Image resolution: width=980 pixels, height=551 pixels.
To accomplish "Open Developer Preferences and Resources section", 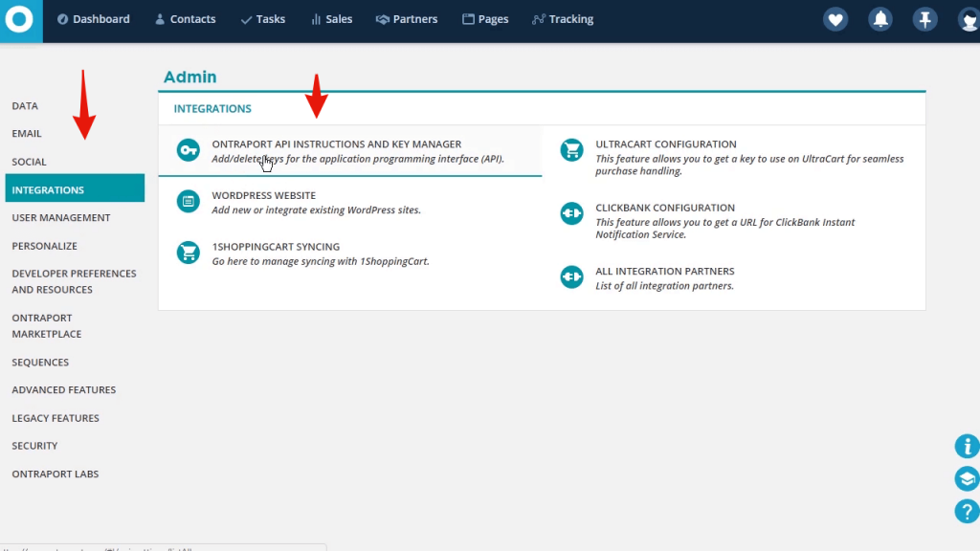I will click(x=74, y=282).
